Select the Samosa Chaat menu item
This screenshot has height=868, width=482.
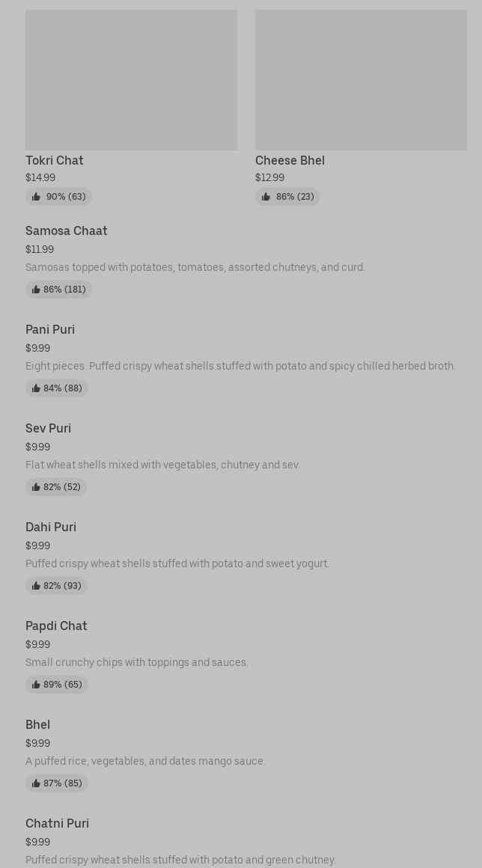[x=67, y=230]
